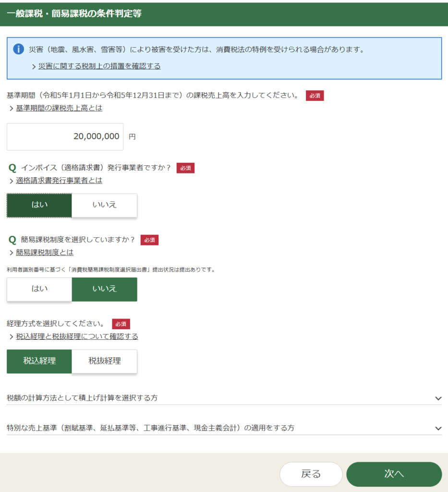The width and height of the screenshot is (448, 492).
Task: Select はい for simplified taxation question
Action: click(39, 289)
